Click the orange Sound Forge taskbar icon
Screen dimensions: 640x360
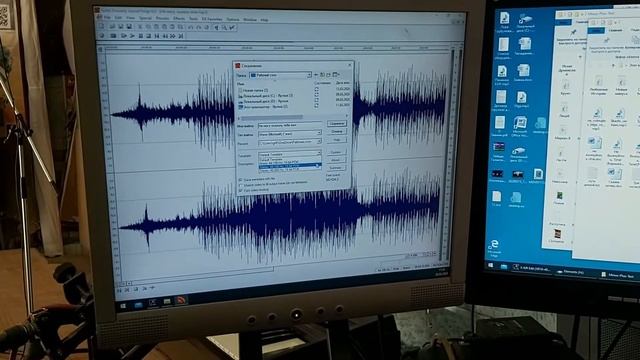(181, 301)
